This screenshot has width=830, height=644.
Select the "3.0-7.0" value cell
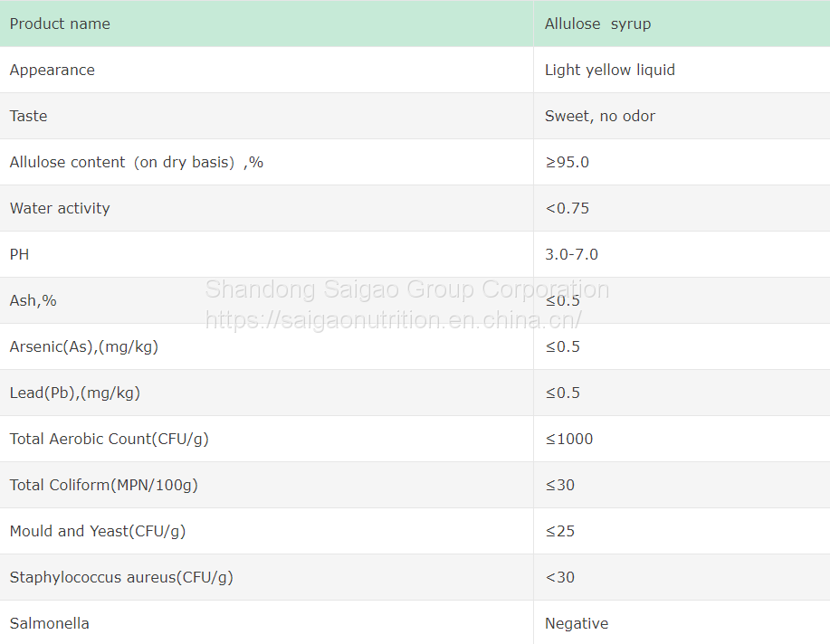click(x=571, y=255)
